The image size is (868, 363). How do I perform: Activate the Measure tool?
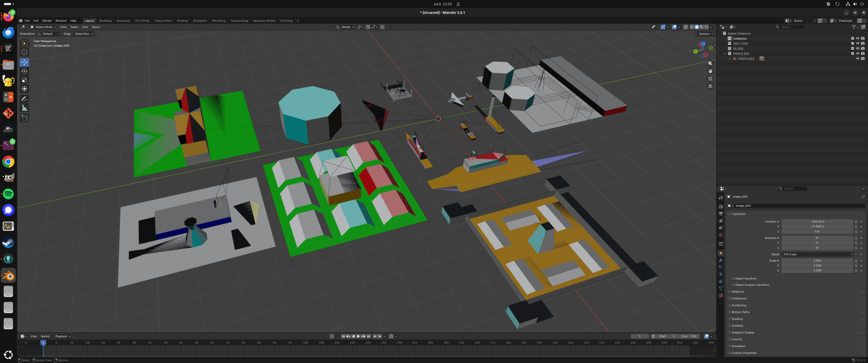[x=25, y=108]
